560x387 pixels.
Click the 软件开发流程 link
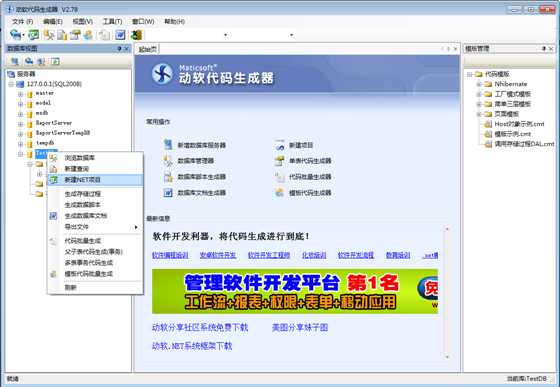tap(356, 255)
